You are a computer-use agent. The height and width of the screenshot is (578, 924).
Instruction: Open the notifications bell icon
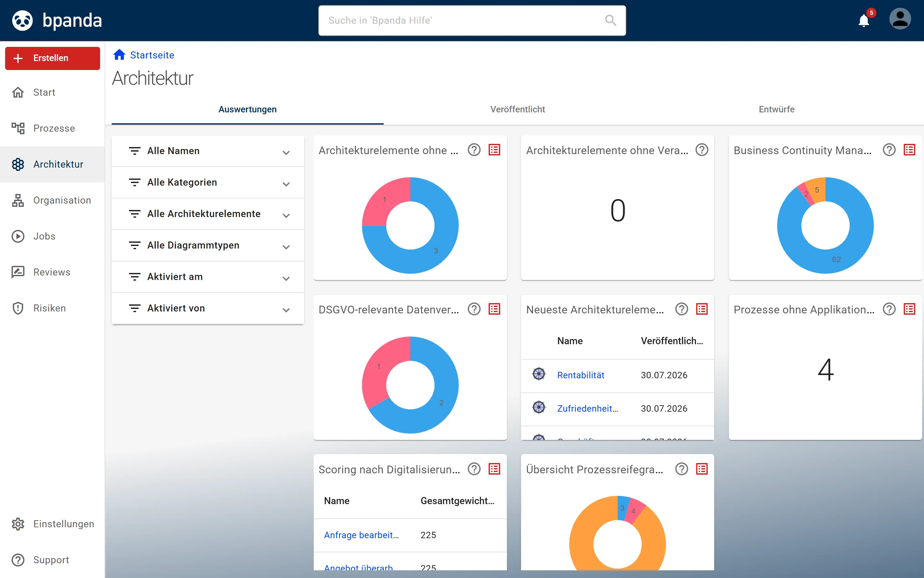pyautogui.click(x=864, y=20)
